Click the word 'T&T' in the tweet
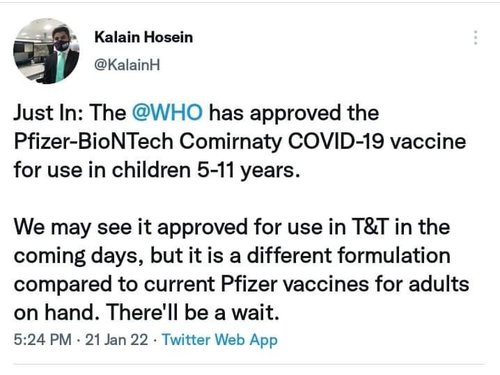 (370, 227)
